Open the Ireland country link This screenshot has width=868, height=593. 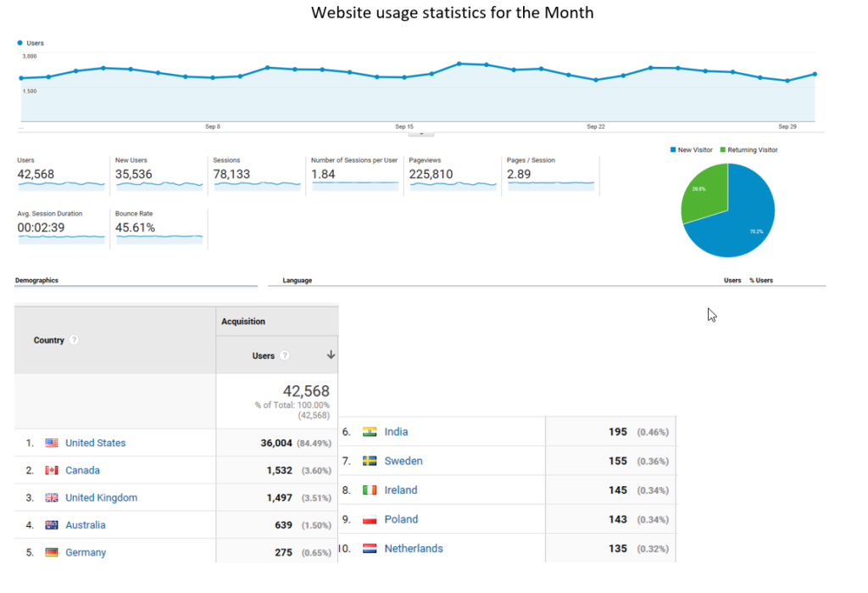[x=401, y=490]
